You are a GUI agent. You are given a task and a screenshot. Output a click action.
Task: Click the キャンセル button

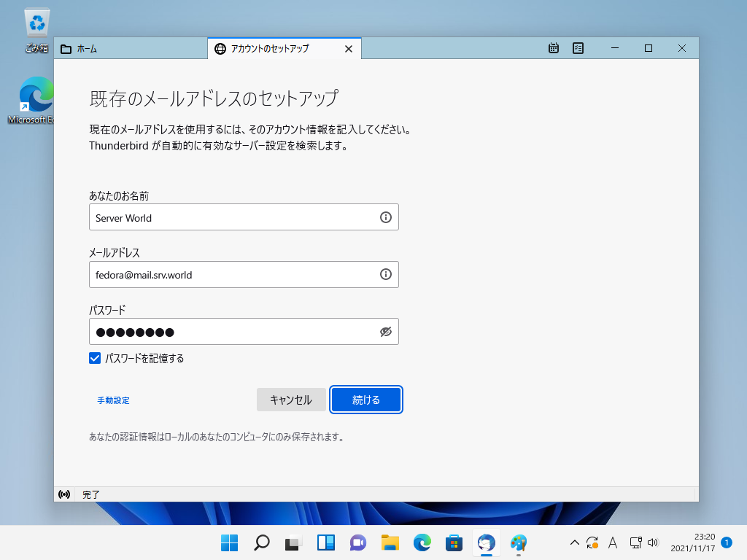(291, 400)
